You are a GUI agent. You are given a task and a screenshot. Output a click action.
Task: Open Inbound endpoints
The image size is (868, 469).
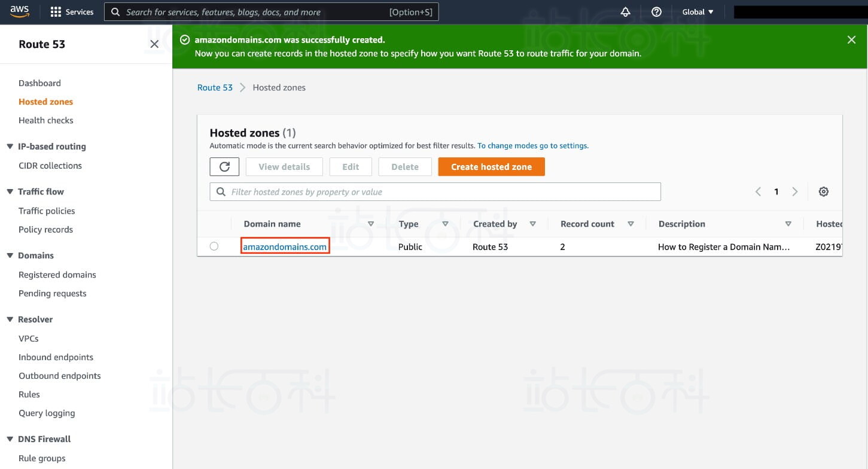[x=56, y=357]
